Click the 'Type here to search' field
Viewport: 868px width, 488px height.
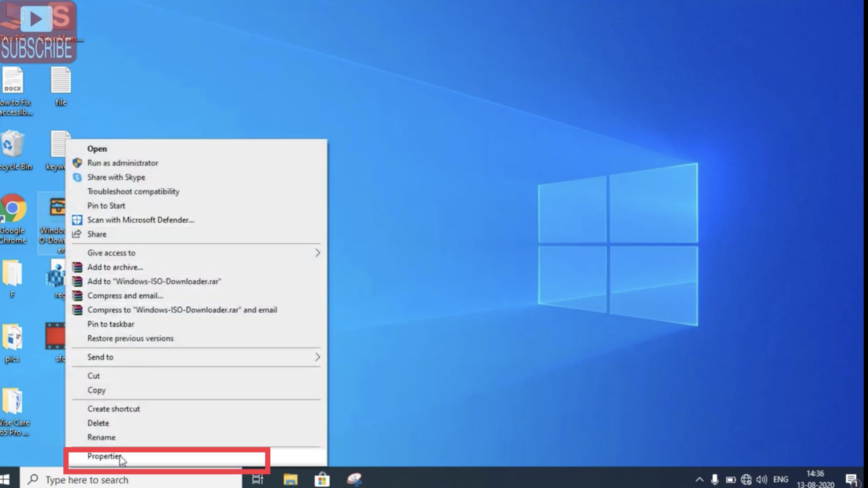108,480
